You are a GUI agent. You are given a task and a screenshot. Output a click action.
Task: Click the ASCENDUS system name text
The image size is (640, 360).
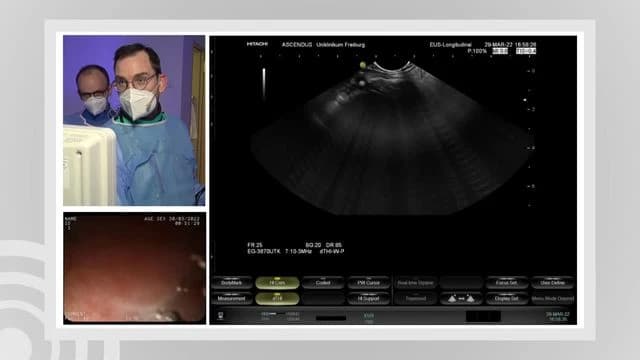(297, 44)
